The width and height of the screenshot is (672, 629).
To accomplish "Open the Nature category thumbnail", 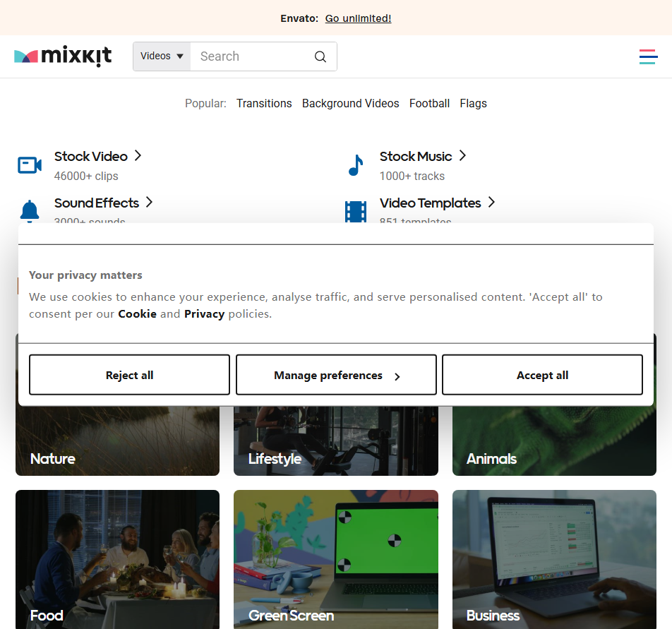I will click(x=117, y=441).
